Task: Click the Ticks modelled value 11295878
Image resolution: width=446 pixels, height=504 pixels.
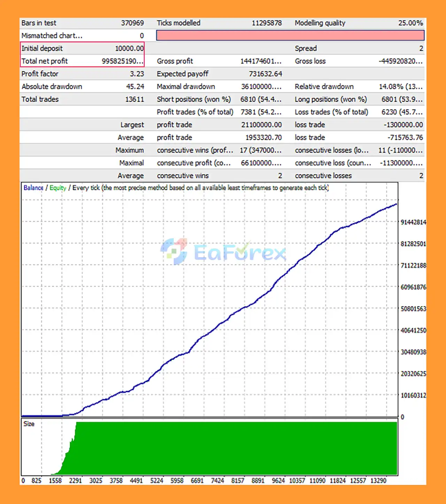Action: point(267,23)
